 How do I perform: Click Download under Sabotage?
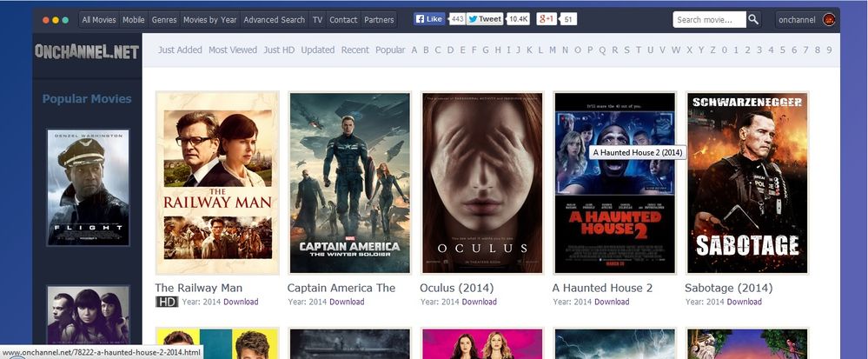tap(744, 302)
